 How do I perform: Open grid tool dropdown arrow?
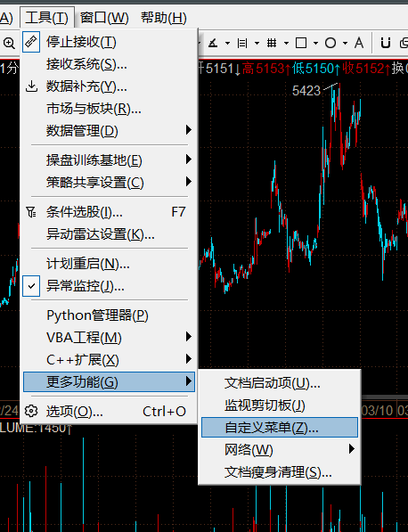286,44
